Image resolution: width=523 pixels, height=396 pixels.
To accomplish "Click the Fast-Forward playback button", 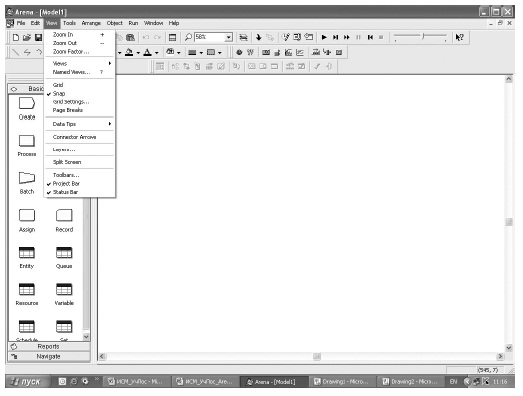I will 347,37.
